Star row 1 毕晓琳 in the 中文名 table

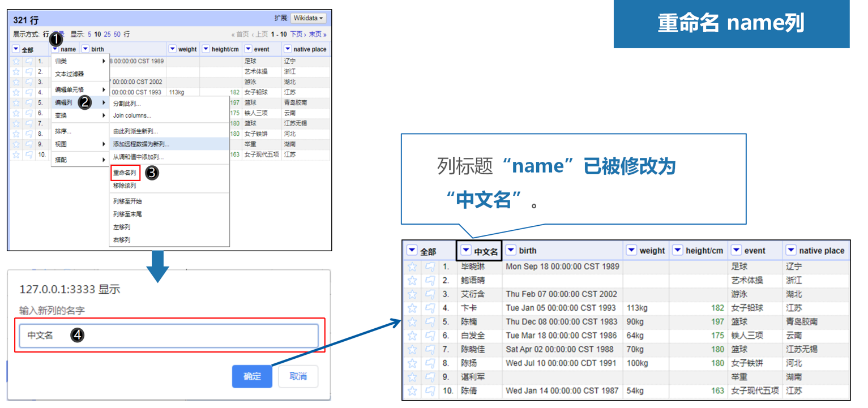tap(412, 267)
